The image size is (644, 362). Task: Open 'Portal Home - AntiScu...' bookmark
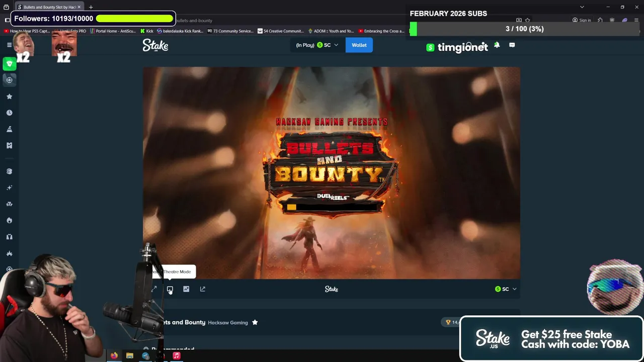(x=113, y=31)
